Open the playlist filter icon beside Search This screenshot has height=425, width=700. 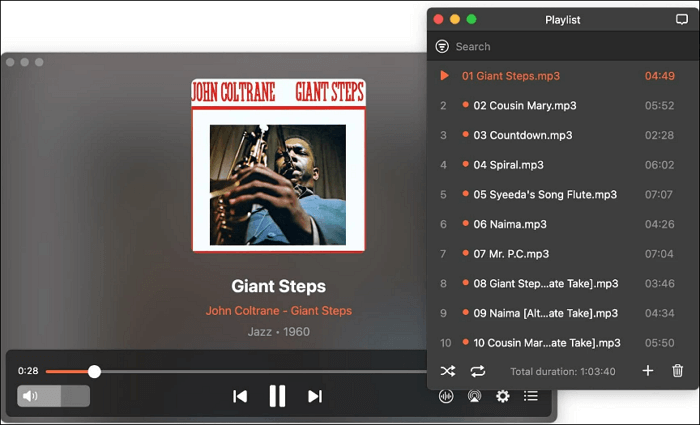(442, 46)
